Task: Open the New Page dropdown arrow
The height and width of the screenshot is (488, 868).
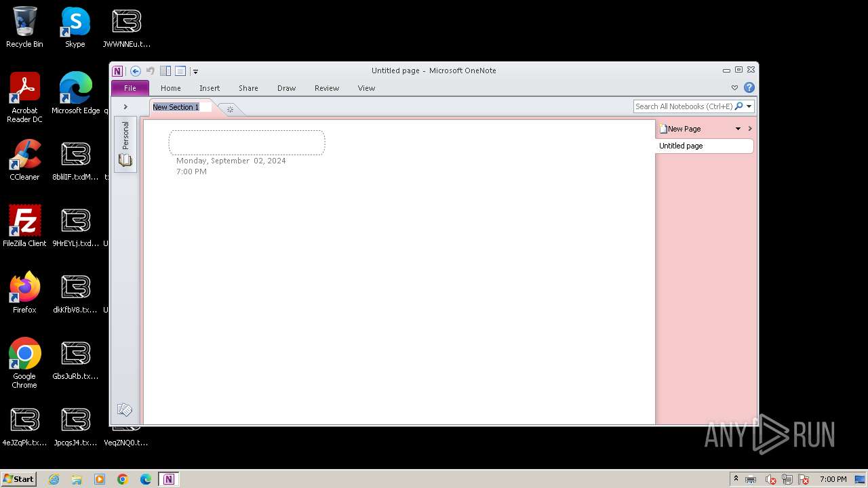Action: pos(738,129)
